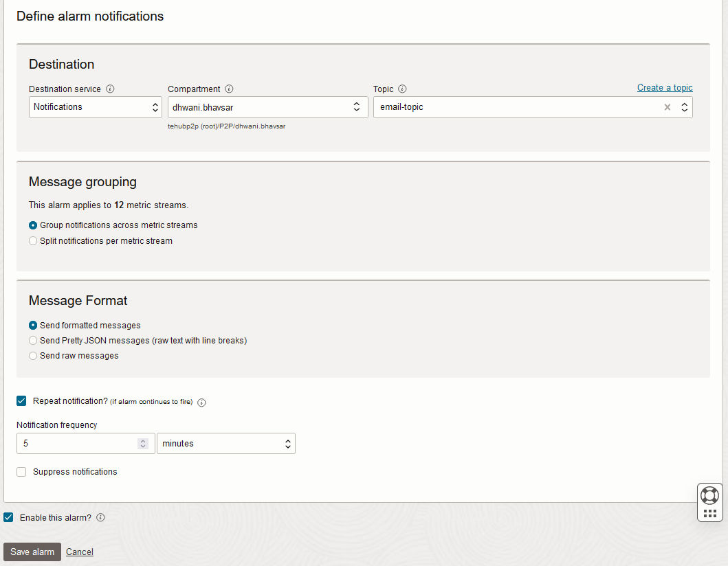The image size is (728, 566).
Task: Click the Compartment info icon
Action: pyautogui.click(x=230, y=89)
